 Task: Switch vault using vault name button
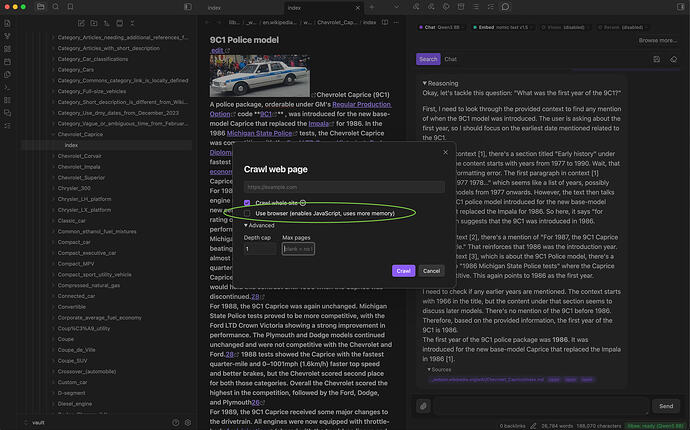click(34, 423)
